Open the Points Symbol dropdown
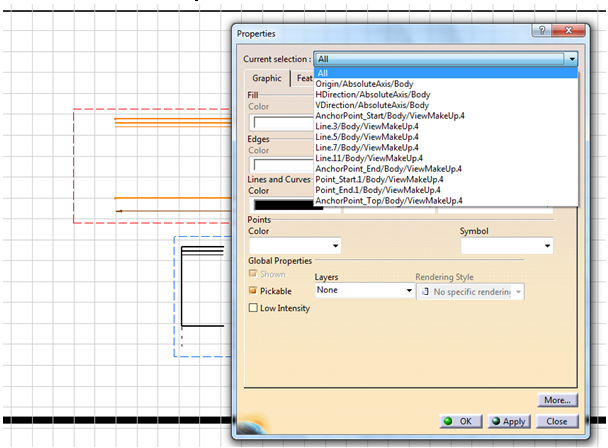 [506, 245]
